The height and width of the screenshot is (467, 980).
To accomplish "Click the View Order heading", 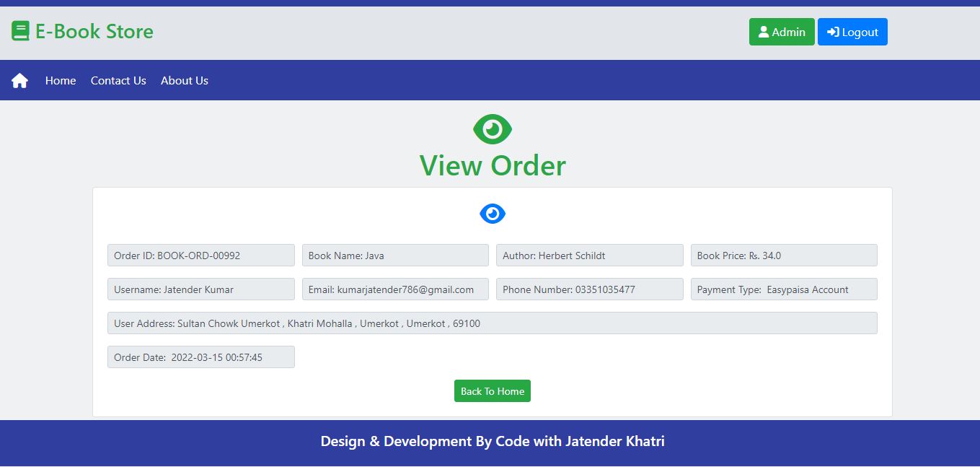I will coord(493,165).
